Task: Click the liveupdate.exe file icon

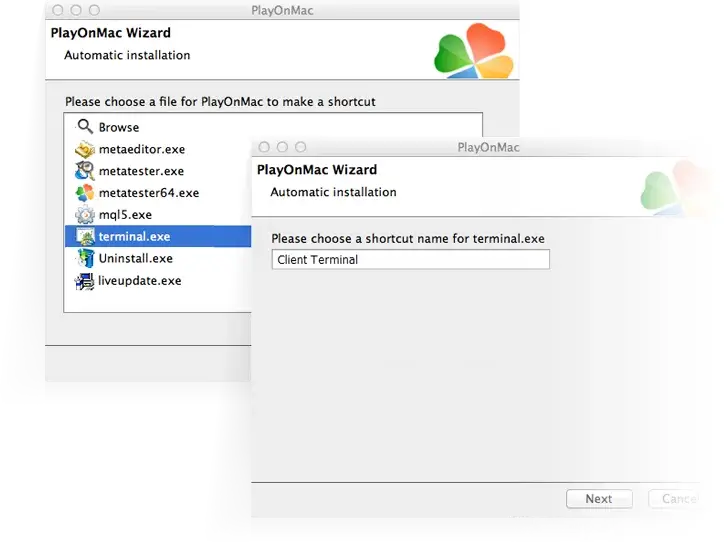Action: pos(84,281)
